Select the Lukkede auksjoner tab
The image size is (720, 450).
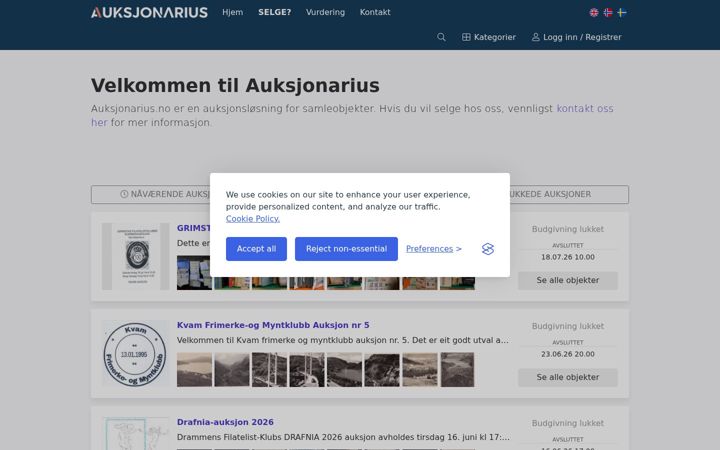(x=568, y=194)
